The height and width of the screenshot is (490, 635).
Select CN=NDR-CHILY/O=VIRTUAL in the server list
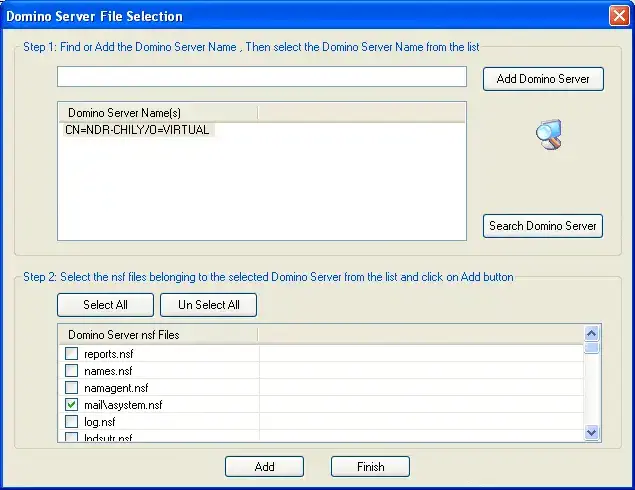[x=137, y=130]
